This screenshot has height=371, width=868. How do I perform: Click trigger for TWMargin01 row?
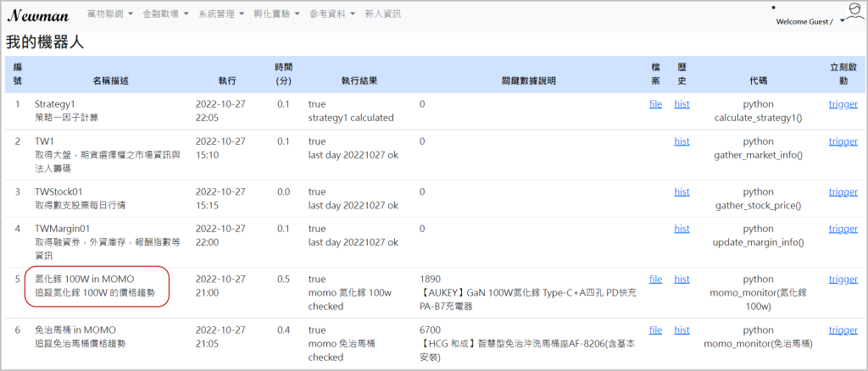click(x=843, y=229)
